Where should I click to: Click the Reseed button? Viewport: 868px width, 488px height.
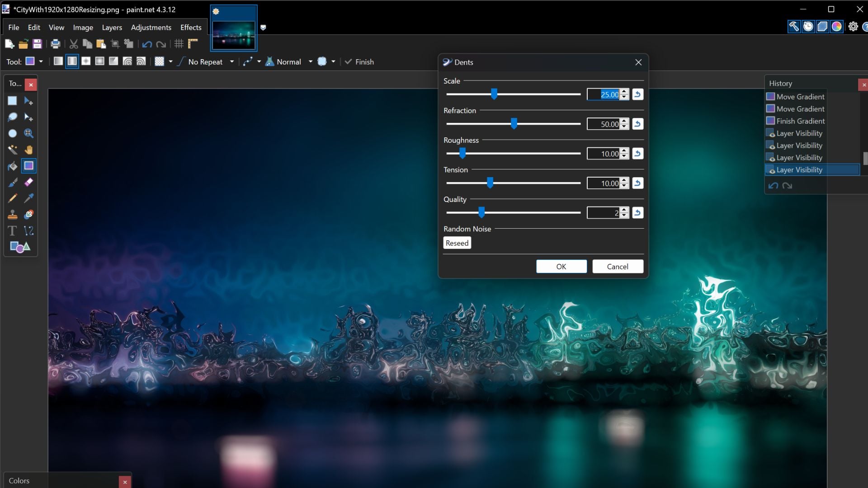(x=457, y=243)
